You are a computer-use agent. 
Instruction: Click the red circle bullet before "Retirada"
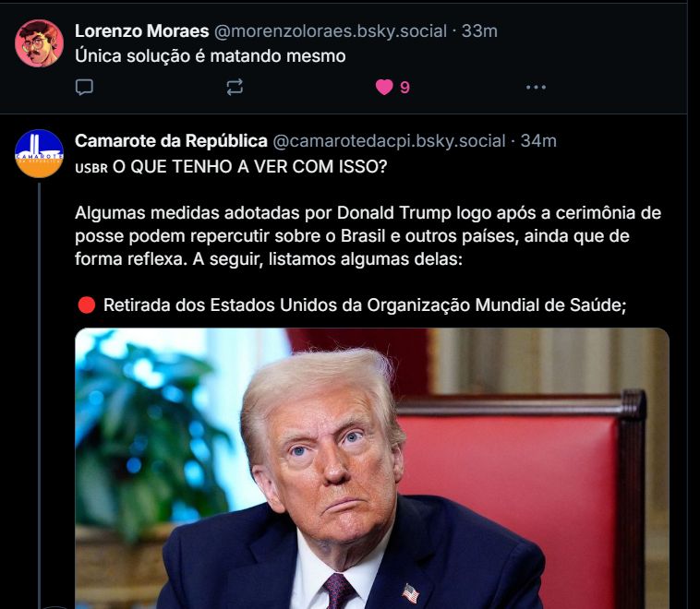pyautogui.click(x=87, y=305)
